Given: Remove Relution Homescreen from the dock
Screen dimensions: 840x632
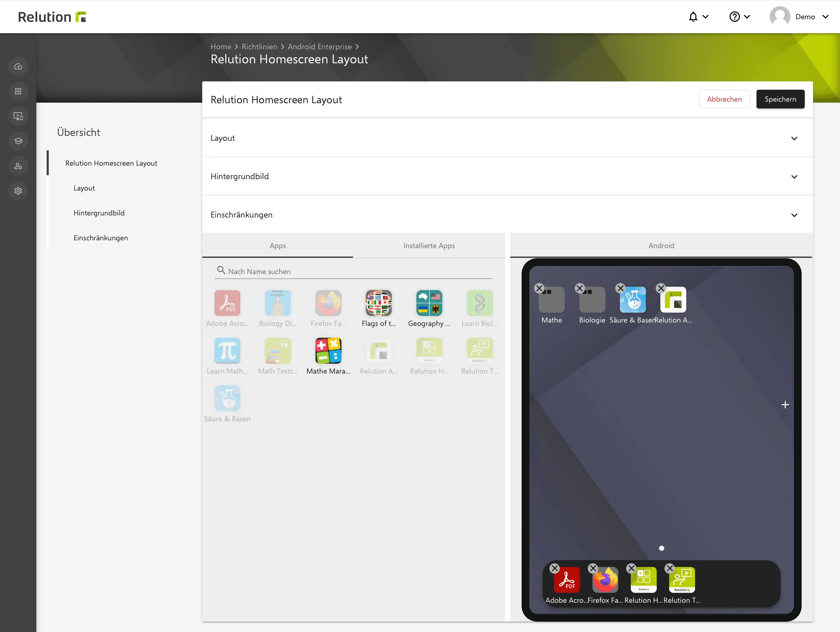Looking at the screenshot, I should (x=631, y=568).
